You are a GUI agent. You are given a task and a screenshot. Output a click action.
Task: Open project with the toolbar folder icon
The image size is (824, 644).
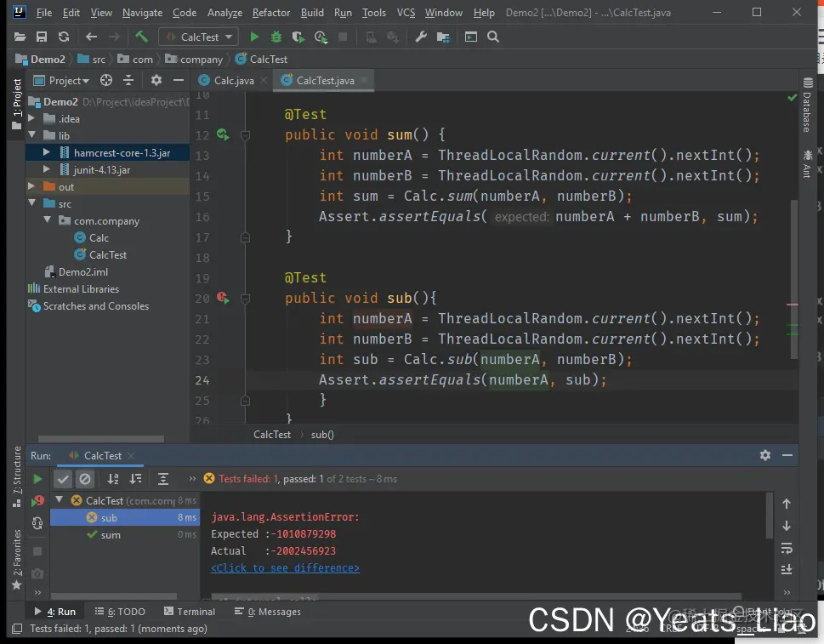(20, 37)
